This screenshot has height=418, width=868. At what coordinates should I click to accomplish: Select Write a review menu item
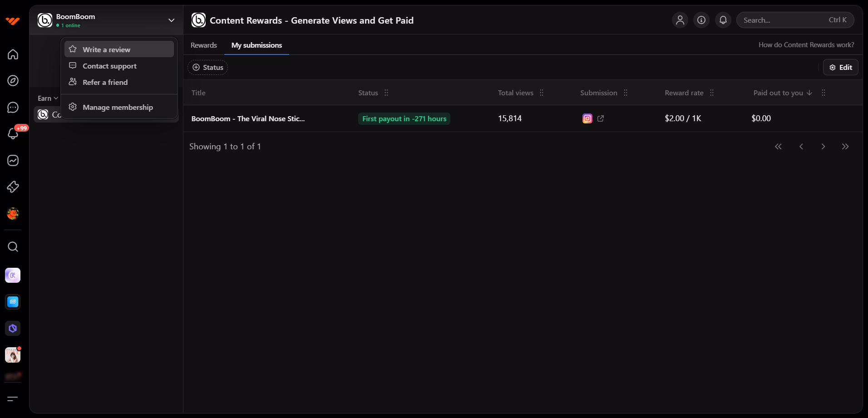click(119, 49)
